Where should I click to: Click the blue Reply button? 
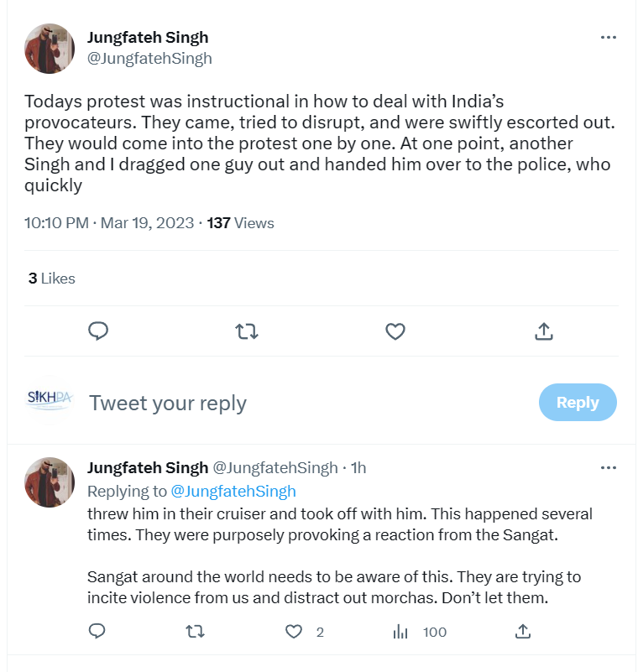[x=578, y=402]
